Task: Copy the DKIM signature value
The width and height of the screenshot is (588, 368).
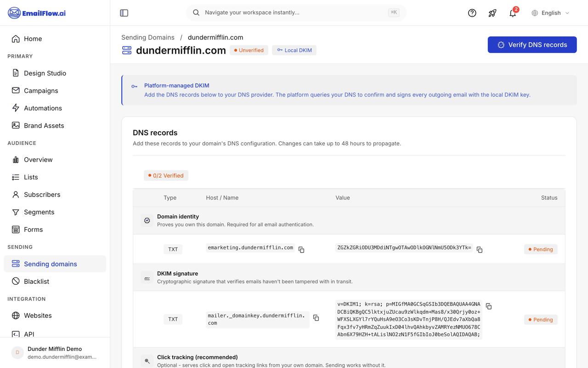Action: click(x=489, y=306)
